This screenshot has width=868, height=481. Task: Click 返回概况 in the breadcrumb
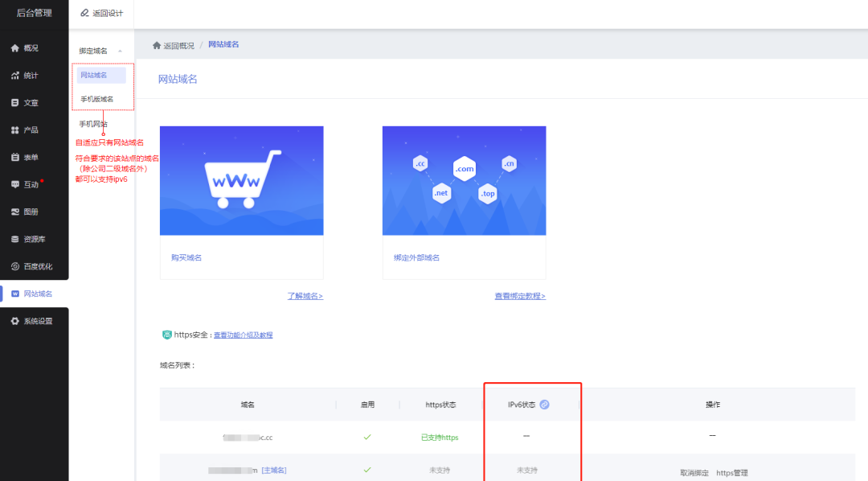point(174,45)
